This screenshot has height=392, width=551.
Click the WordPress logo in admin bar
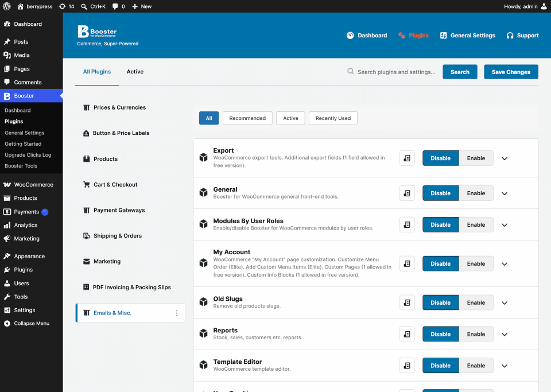pos(7,6)
